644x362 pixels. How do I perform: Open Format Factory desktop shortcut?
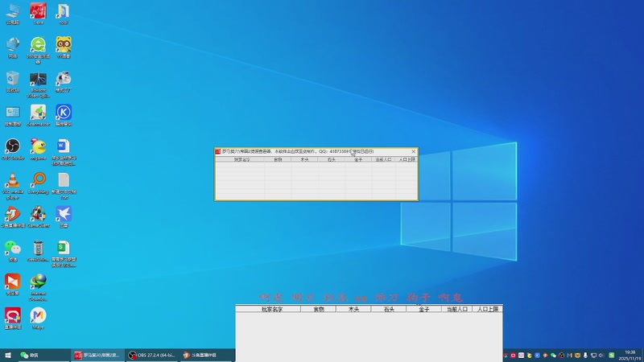[x=64, y=81]
